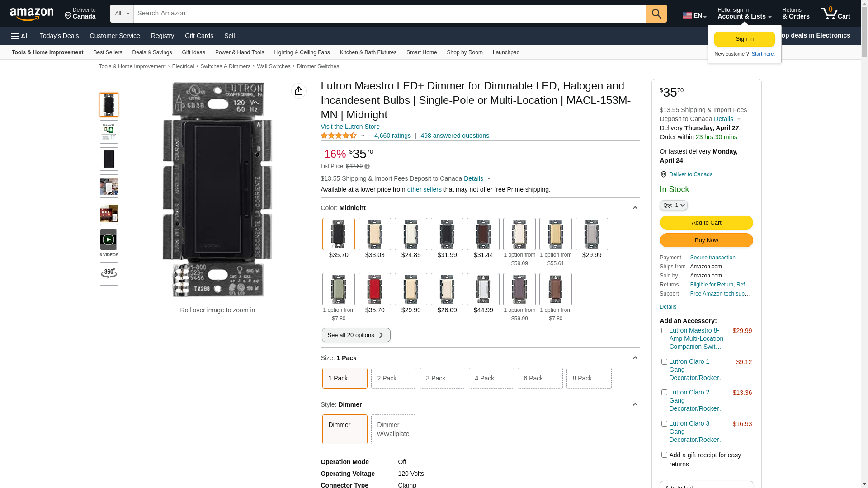Image resolution: width=868 pixels, height=488 pixels.
Task: Open Today's Deals in the nav bar
Action: pos(59,36)
